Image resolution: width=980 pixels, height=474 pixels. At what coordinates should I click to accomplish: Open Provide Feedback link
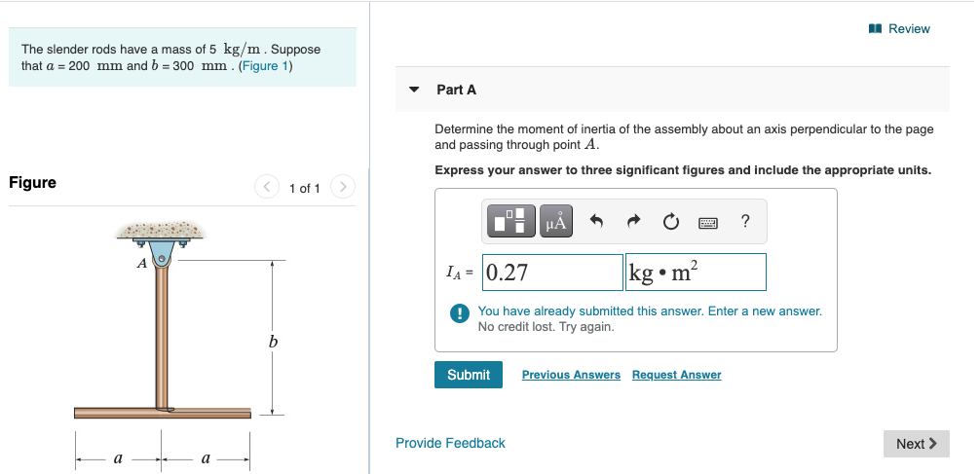tap(450, 443)
